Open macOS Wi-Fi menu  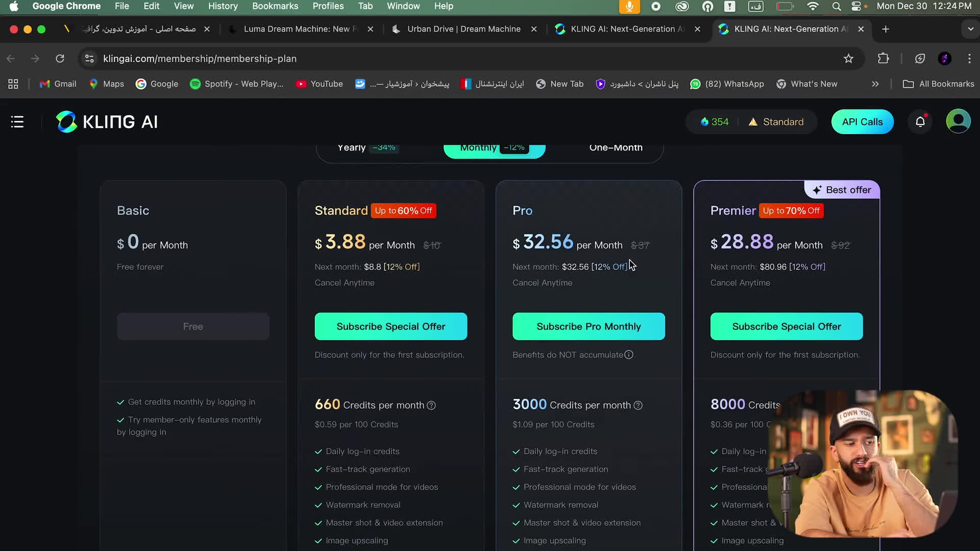pos(813,6)
